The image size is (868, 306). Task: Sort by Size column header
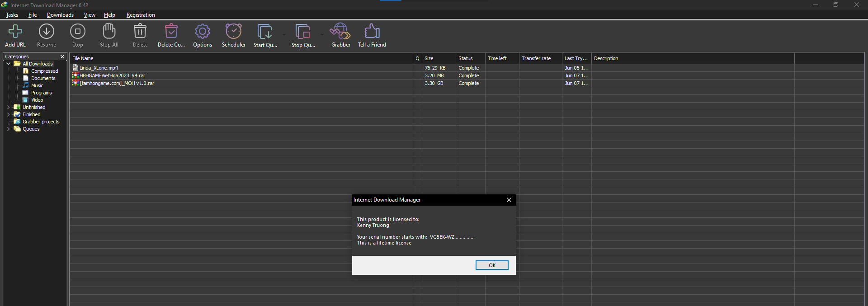point(439,58)
